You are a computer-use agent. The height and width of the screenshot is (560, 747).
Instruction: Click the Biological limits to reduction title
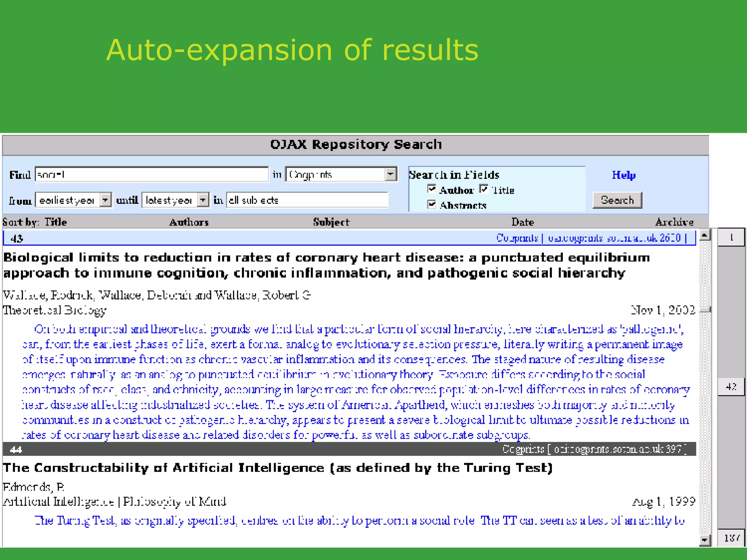click(x=326, y=265)
